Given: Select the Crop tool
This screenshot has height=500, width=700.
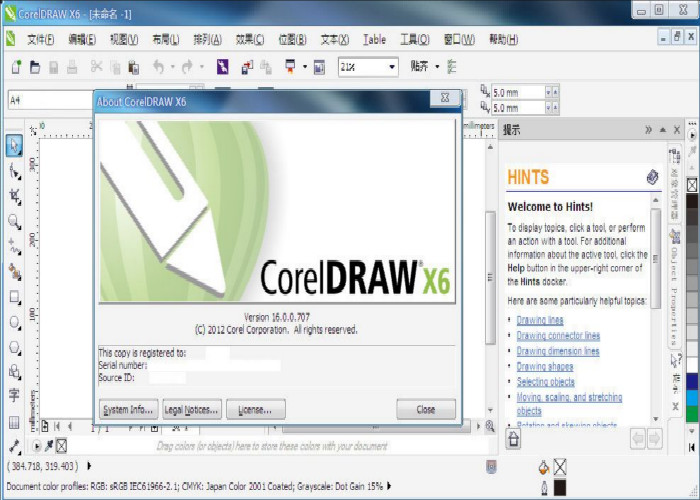Looking at the screenshot, I should 14,196.
